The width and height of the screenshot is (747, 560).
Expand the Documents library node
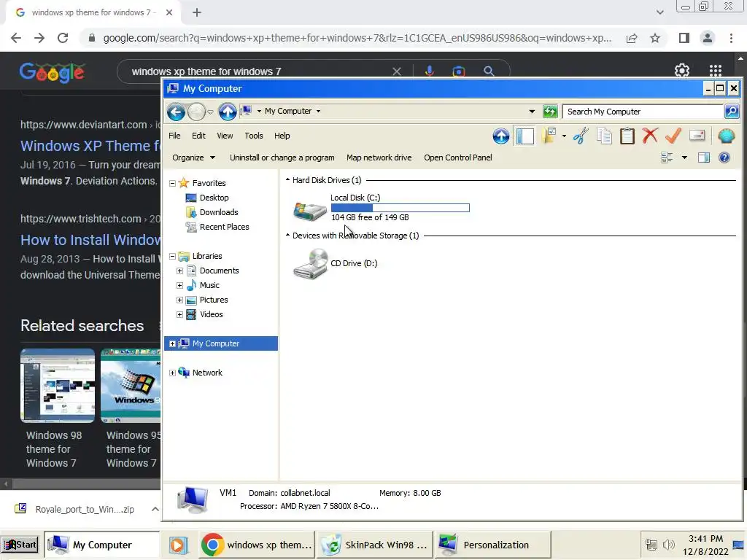[179, 271]
